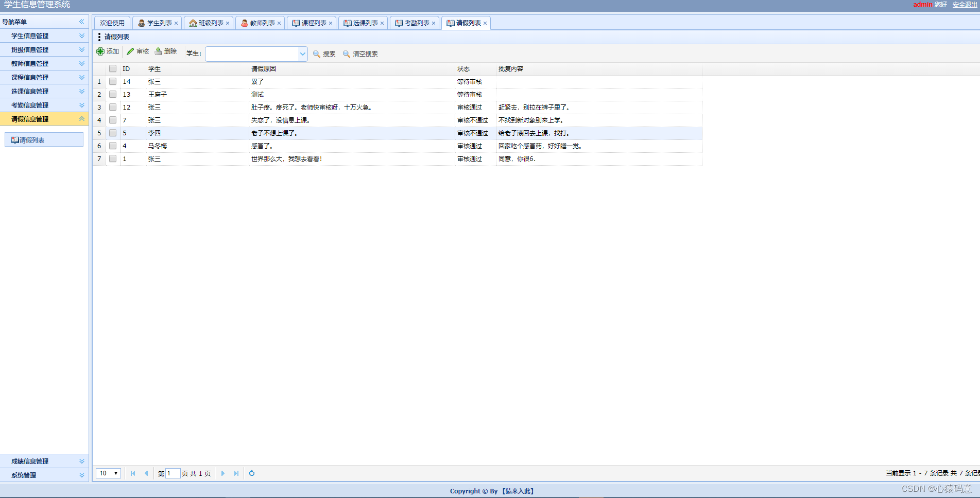The height and width of the screenshot is (498, 980).
Task: Click the 学生 column header in table
Action: coord(197,69)
